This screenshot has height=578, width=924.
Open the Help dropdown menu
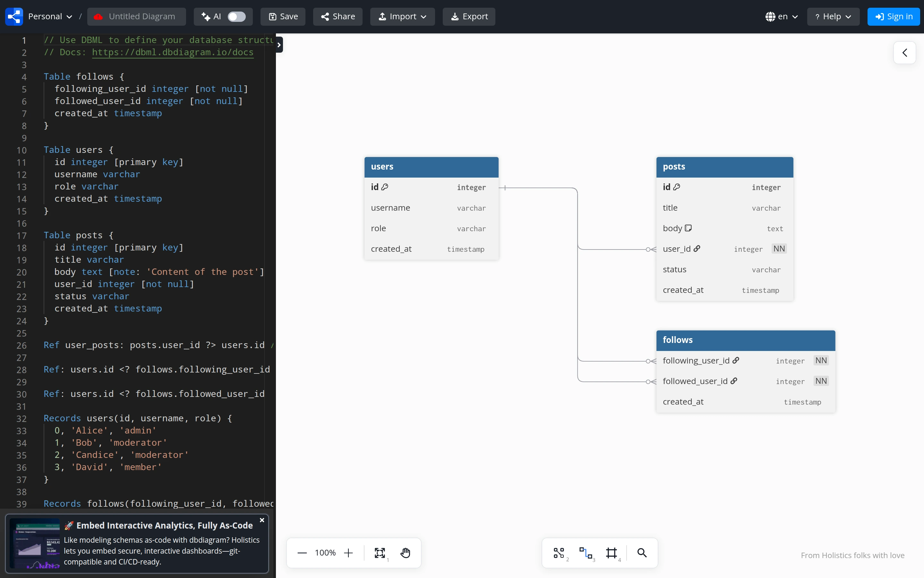click(x=833, y=16)
